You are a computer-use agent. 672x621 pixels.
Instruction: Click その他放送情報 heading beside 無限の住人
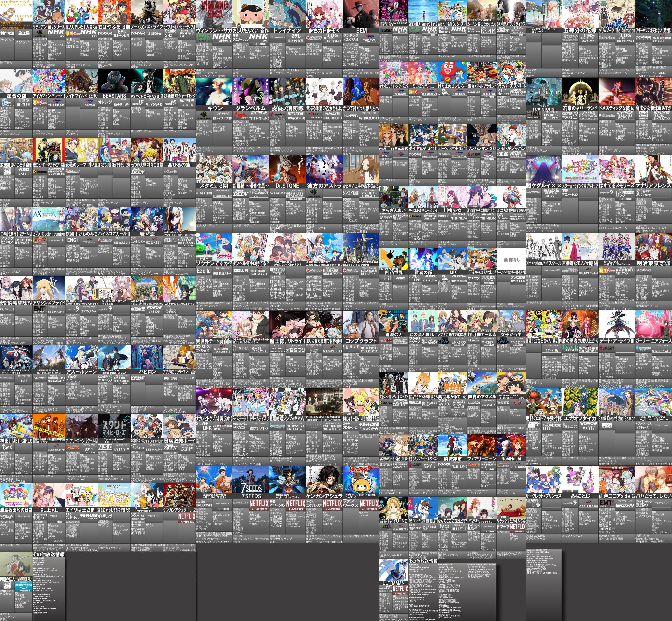click(49, 554)
